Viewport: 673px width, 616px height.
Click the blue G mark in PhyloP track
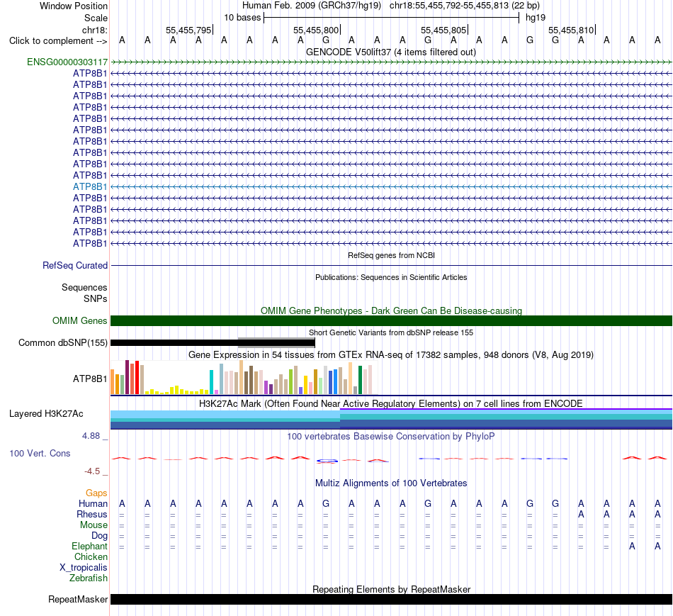tap(327, 461)
